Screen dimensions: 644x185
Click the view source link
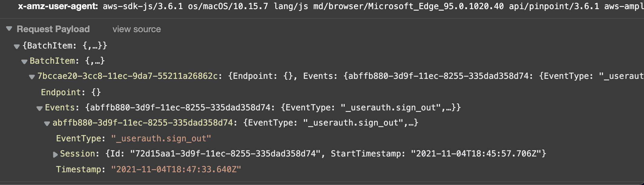pyautogui.click(x=137, y=29)
